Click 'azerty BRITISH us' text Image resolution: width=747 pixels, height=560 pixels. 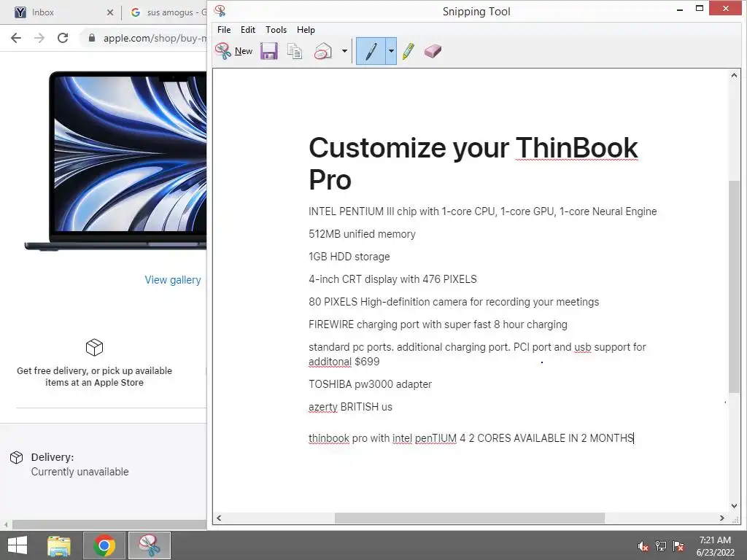(x=351, y=407)
